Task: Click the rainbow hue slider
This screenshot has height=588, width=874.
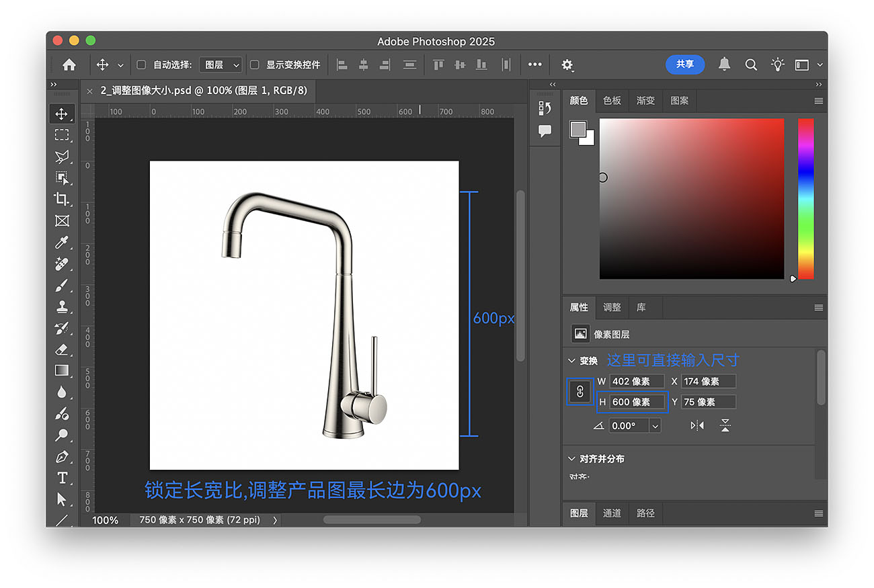Action: (805, 198)
